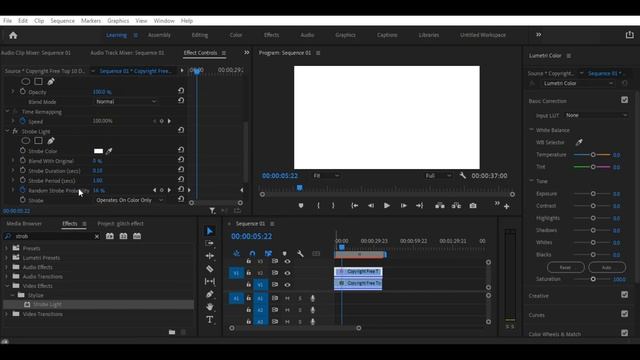The width and height of the screenshot is (640, 360).
Task: Create 4-point polygon mask under Strobe Light
Action: tap(38, 141)
